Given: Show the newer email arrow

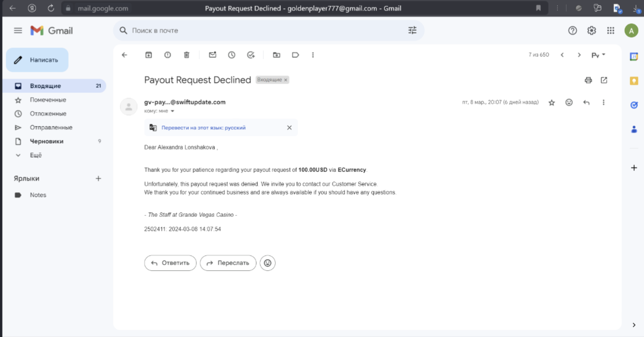Looking at the screenshot, I should click(562, 55).
